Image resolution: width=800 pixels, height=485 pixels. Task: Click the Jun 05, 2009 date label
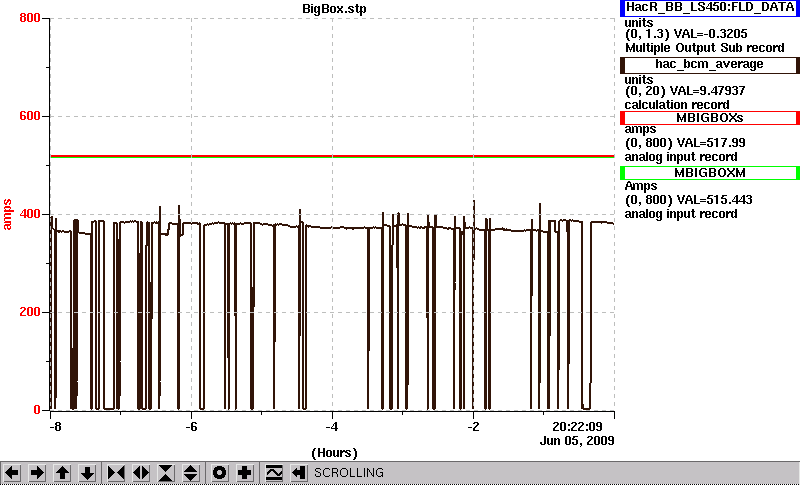tap(577, 441)
